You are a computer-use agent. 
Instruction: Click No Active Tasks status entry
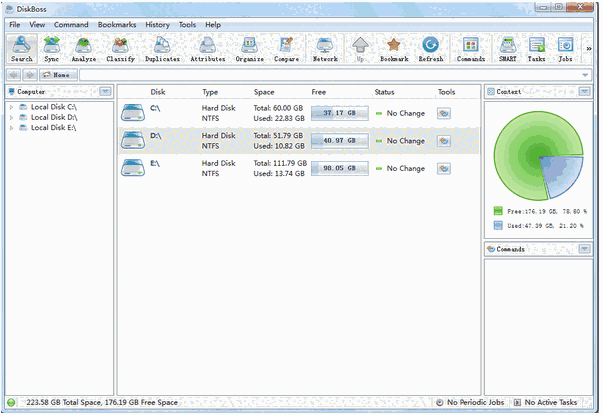[x=546, y=402]
